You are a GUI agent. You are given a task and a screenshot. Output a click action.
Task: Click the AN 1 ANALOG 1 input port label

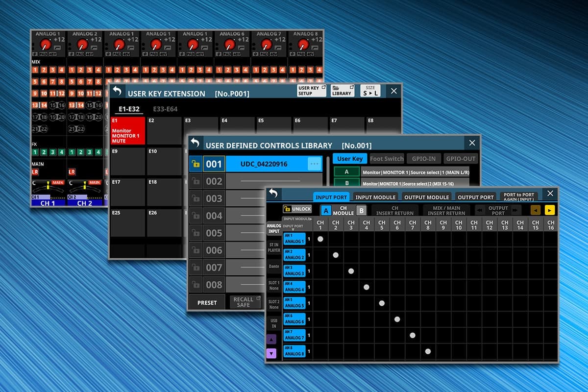pos(294,239)
